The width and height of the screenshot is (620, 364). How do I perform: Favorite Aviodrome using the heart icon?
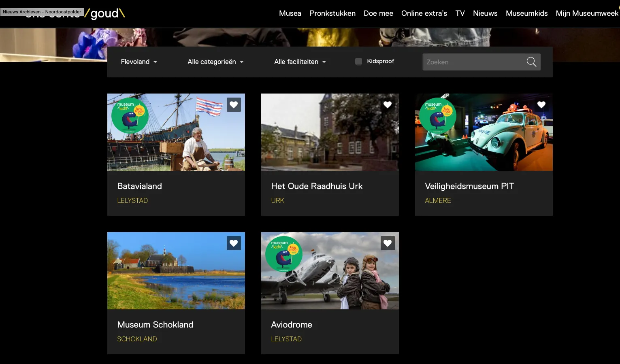click(x=388, y=243)
